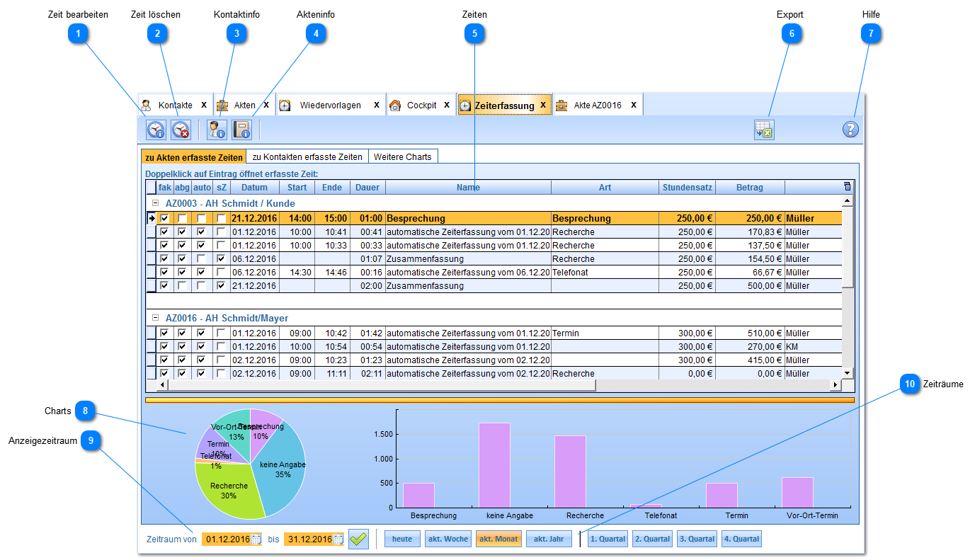Click the akt. Jahr button
Image resolution: width=975 pixels, height=560 pixels.
(549, 539)
